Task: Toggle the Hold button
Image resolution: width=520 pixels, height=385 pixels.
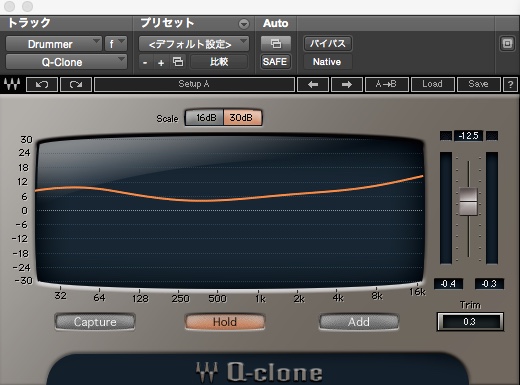Action: 225,322
